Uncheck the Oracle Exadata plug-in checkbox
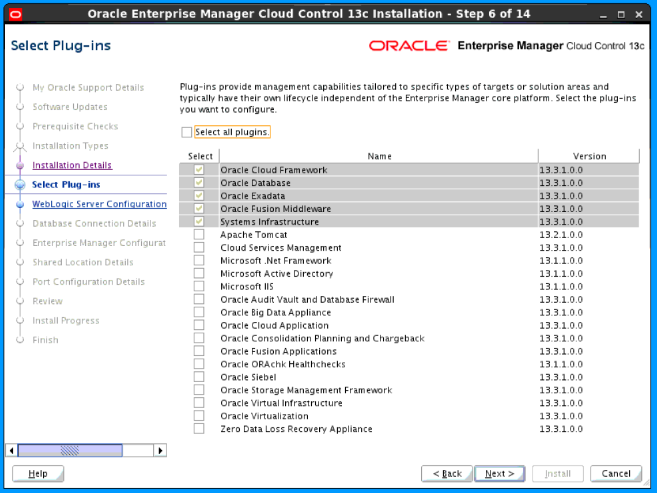The image size is (657, 493). click(199, 196)
